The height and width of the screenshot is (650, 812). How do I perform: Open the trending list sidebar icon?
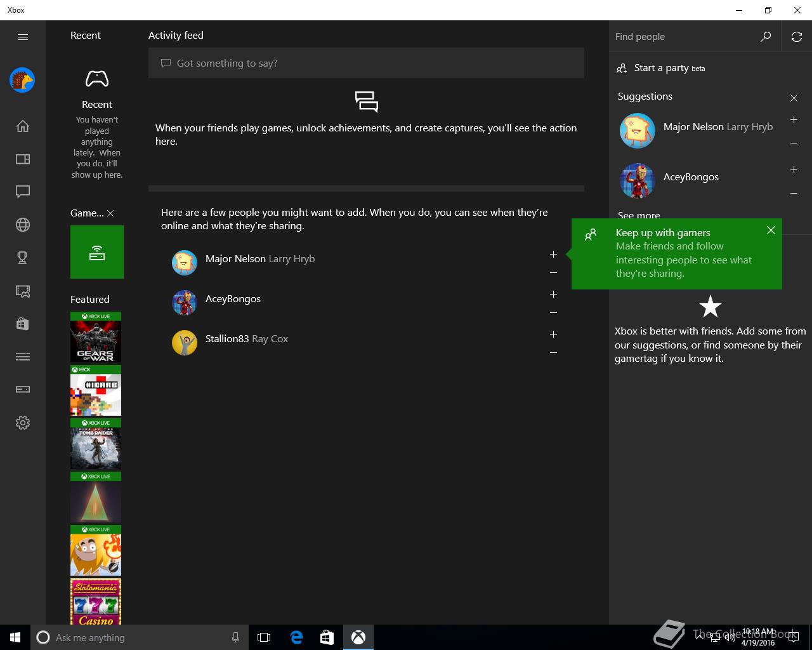pos(23,357)
